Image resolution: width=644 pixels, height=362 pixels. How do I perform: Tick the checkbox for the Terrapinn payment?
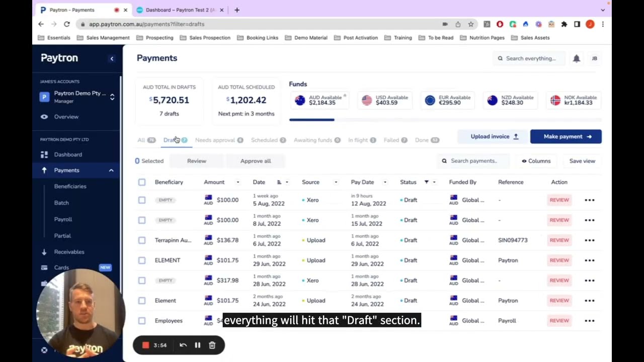142,240
